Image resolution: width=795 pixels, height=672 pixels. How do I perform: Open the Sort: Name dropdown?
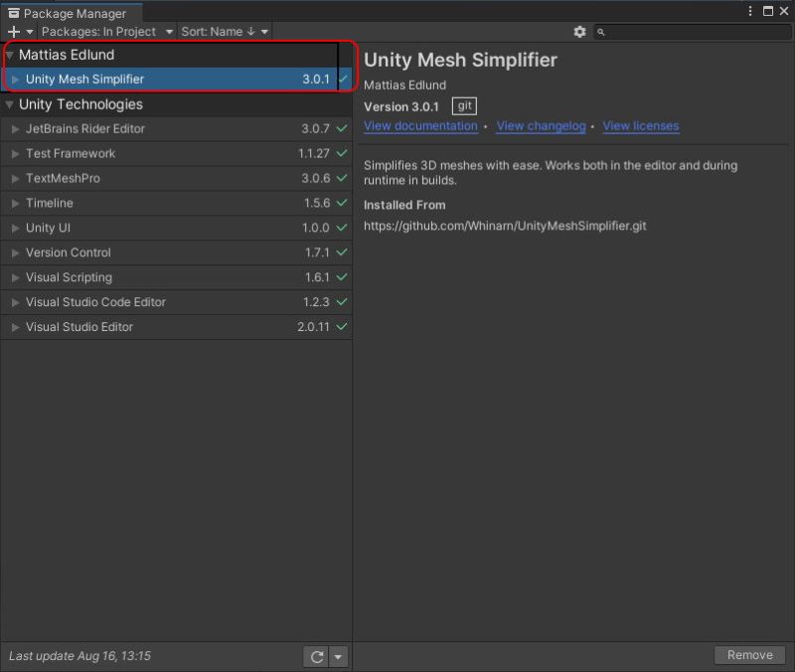pyautogui.click(x=221, y=31)
